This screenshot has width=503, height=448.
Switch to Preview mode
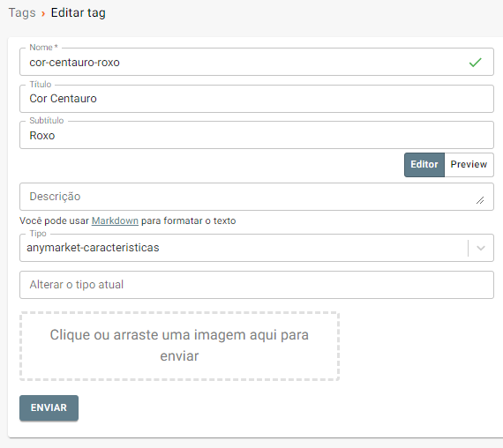469,165
